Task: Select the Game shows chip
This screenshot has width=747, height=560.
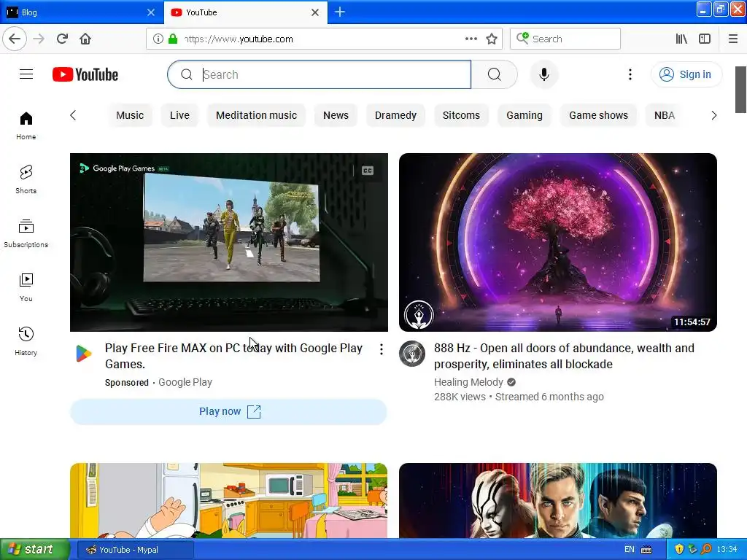Action: [598, 115]
